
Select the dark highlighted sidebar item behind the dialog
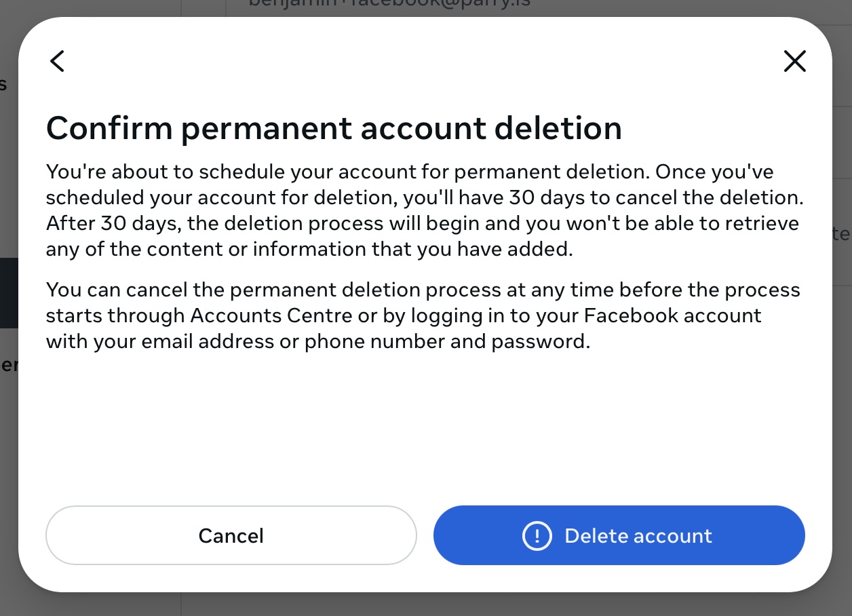click(9, 292)
